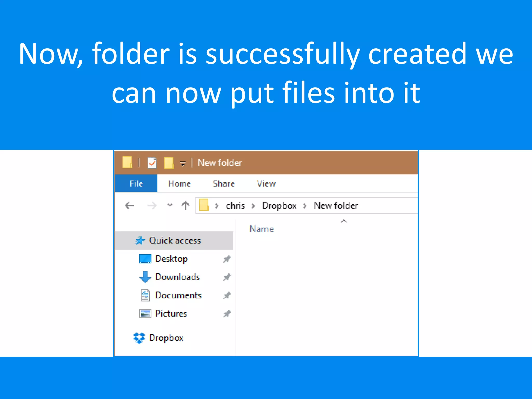532x399 pixels.
Task: Switch to the Home ribbon tab
Action: click(x=179, y=184)
